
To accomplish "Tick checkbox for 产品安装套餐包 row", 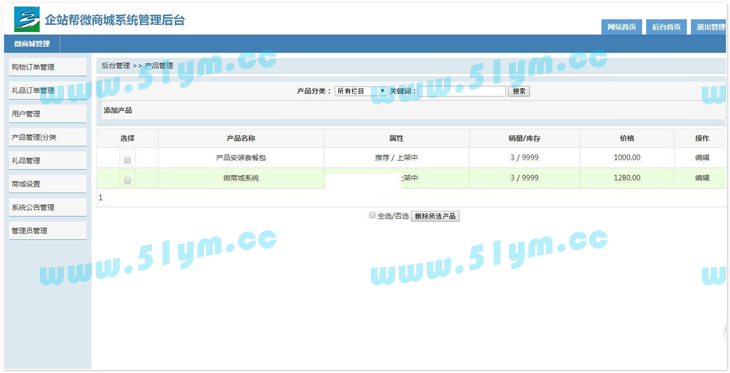I will click(x=128, y=160).
